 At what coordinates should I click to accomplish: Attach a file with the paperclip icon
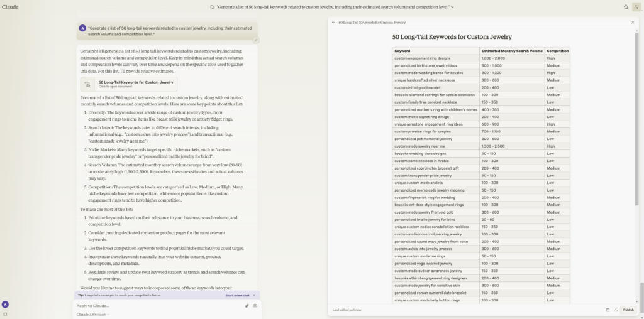pos(247,306)
